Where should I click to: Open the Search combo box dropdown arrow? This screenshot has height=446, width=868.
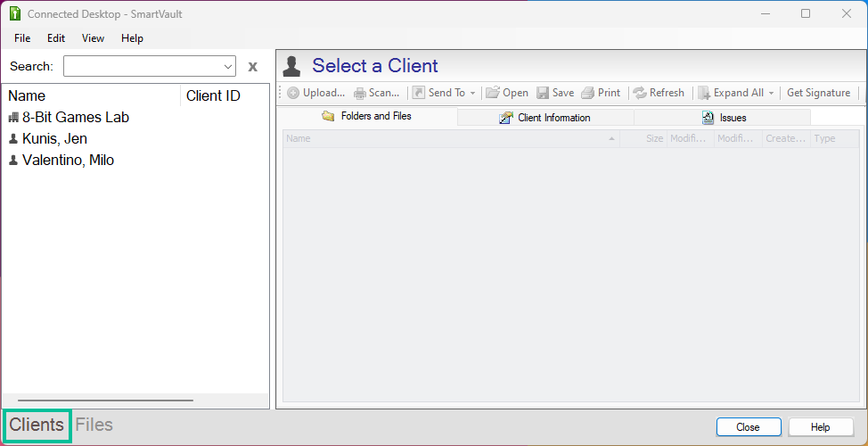228,67
